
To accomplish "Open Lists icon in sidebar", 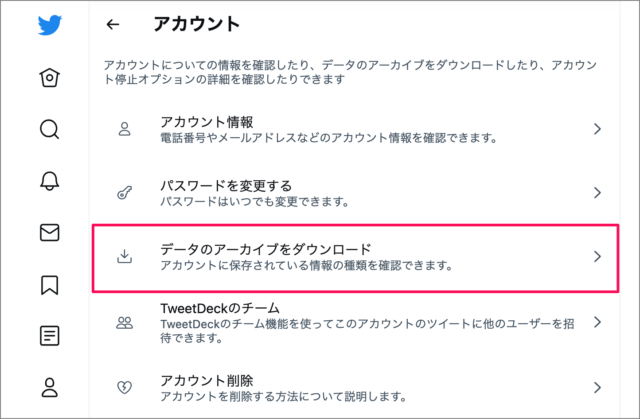I will pyautogui.click(x=49, y=336).
